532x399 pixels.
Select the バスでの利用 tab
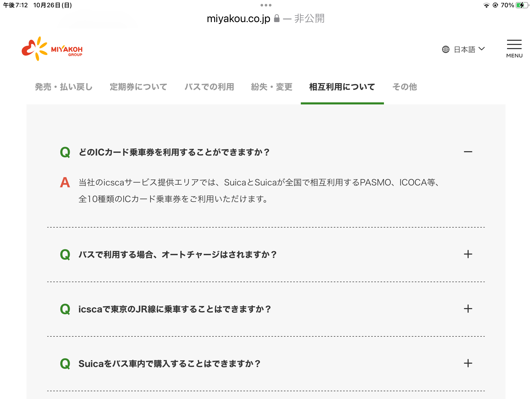coord(209,87)
